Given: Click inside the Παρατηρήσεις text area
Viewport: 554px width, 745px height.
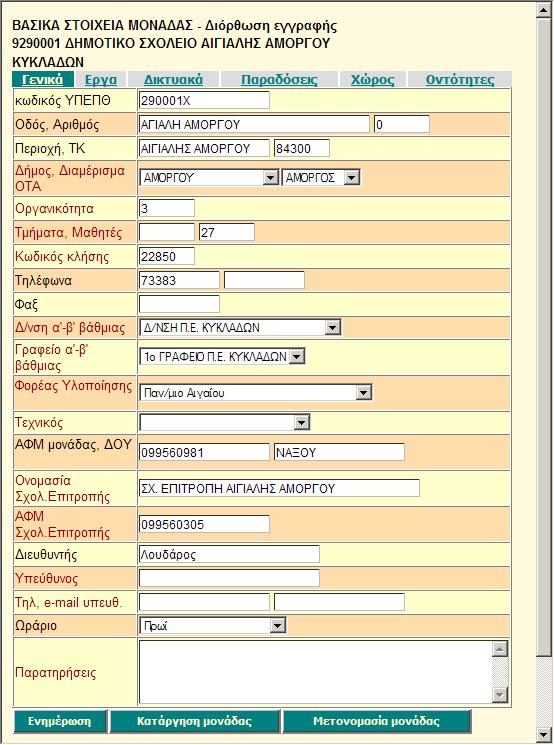Looking at the screenshot, I should click(315, 672).
